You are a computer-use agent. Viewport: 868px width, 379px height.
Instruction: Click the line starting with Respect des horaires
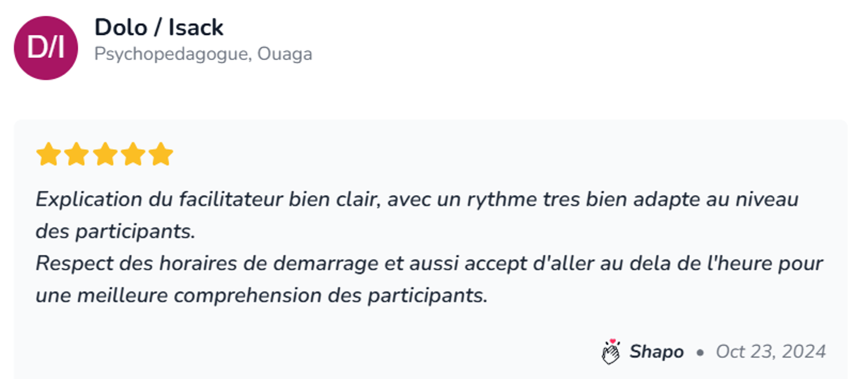point(429,264)
